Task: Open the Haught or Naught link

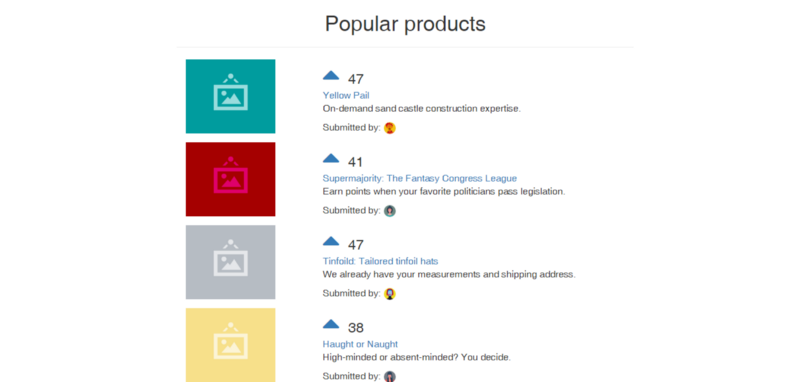Action: [360, 344]
